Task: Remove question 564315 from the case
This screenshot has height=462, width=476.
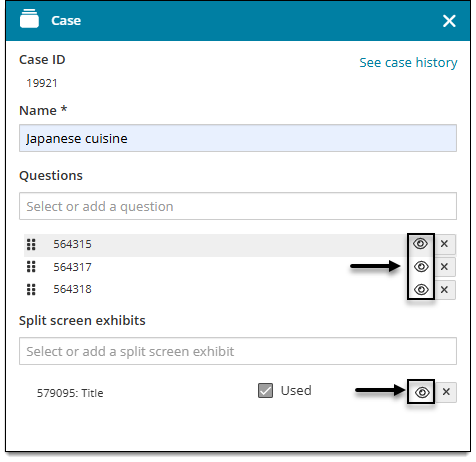Action: tap(444, 244)
